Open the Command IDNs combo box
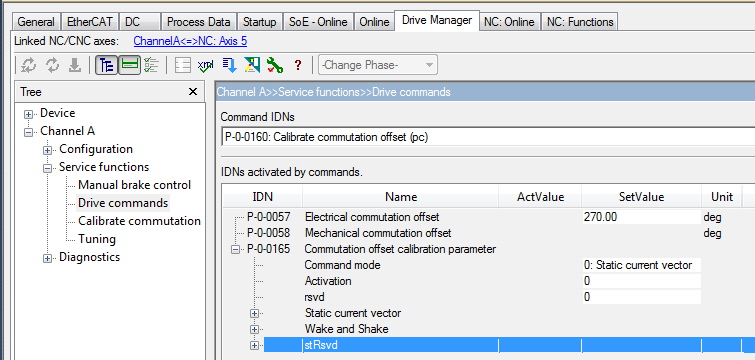Viewport: 755px width, 360px height. pyautogui.click(x=488, y=137)
